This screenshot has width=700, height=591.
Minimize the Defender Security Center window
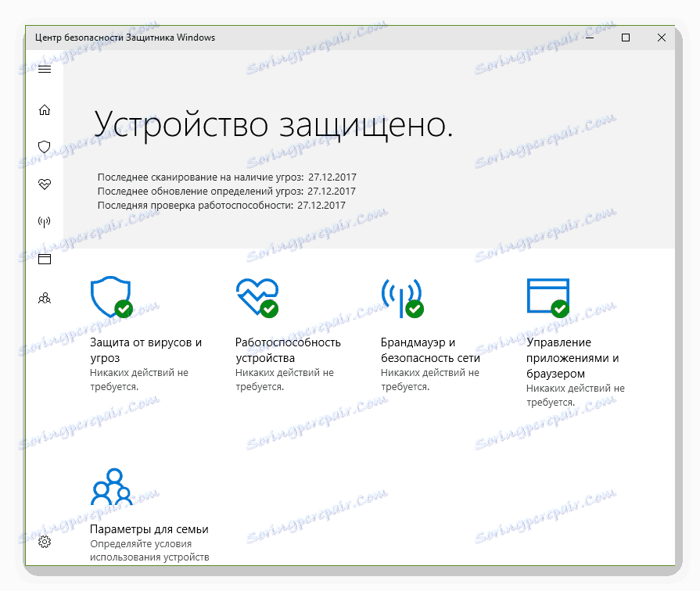590,38
